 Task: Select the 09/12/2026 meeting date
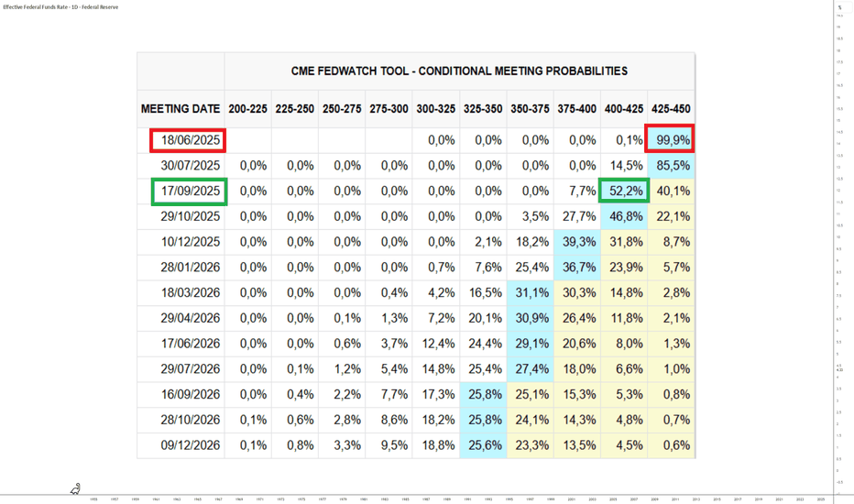(x=190, y=445)
